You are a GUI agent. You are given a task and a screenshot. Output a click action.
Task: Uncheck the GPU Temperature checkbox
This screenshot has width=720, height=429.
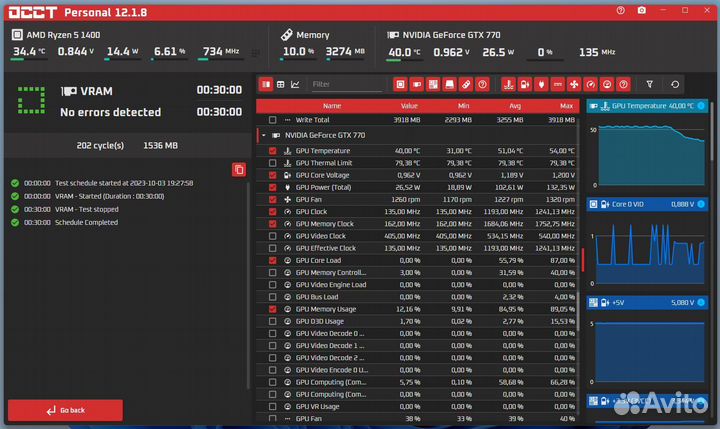(x=272, y=151)
